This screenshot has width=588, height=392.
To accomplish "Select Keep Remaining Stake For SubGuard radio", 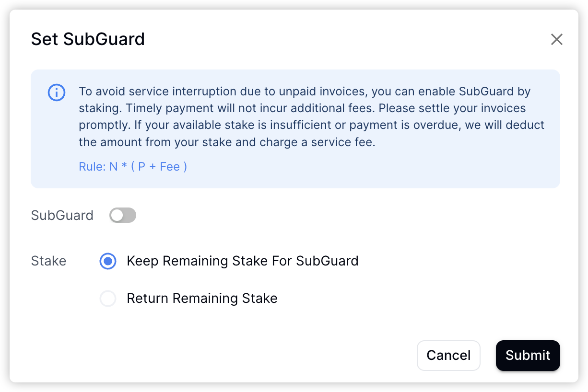I will coord(108,261).
